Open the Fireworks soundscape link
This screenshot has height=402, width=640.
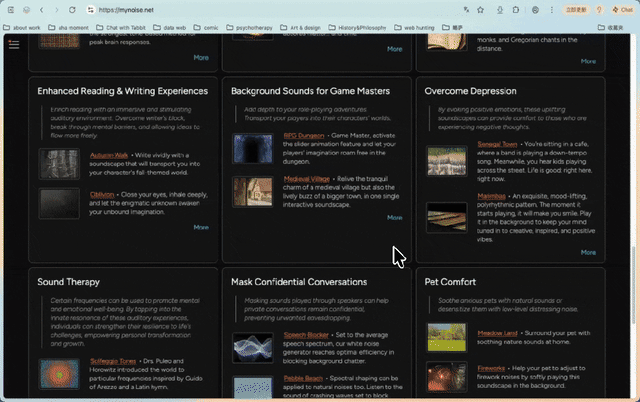[491, 368]
